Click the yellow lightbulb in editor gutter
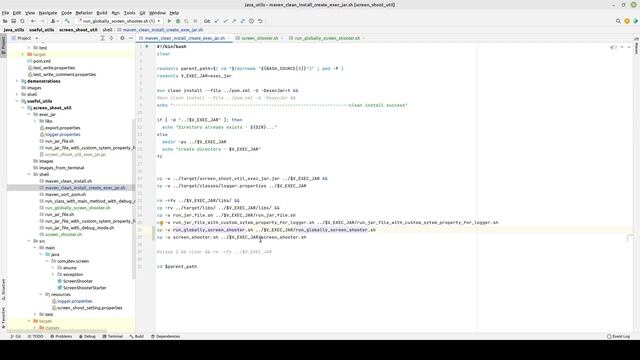640x360 pixels. click(x=162, y=223)
